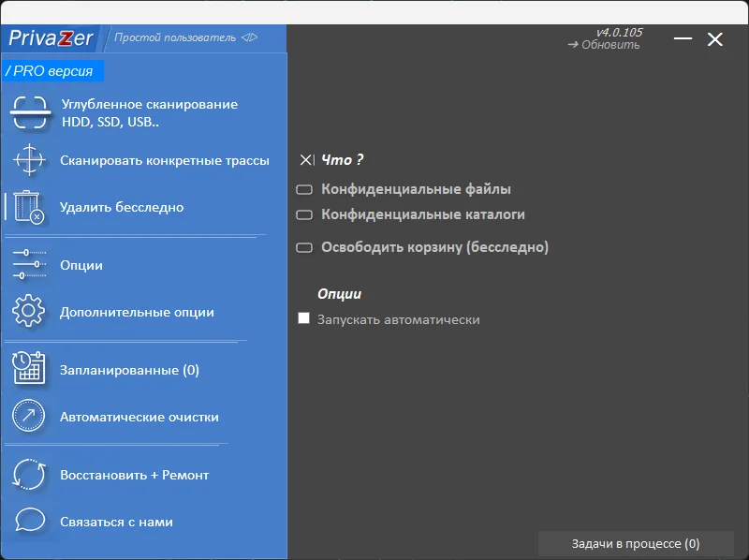
Task: Click the PRO версия label
Action: click(52, 71)
